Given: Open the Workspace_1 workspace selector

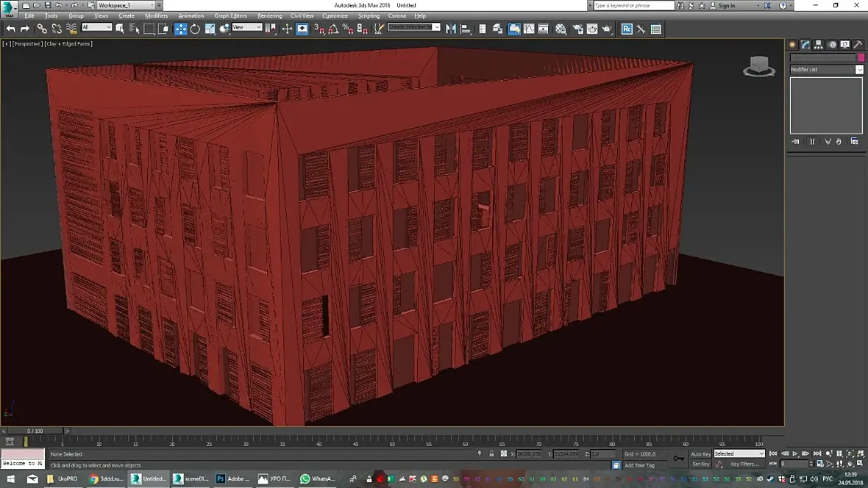Looking at the screenshot, I should [x=125, y=5].
